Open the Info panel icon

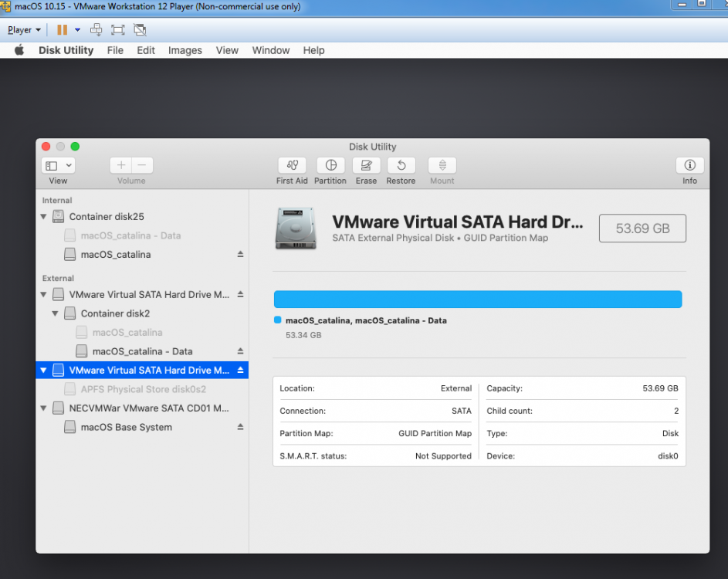pos(690,165)
